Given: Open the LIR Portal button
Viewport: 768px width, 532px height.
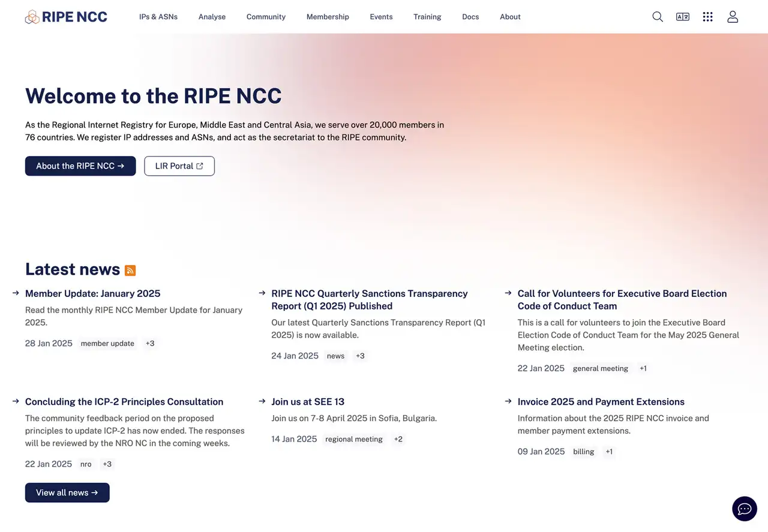Looking at the screenshot, I should 179,166.
